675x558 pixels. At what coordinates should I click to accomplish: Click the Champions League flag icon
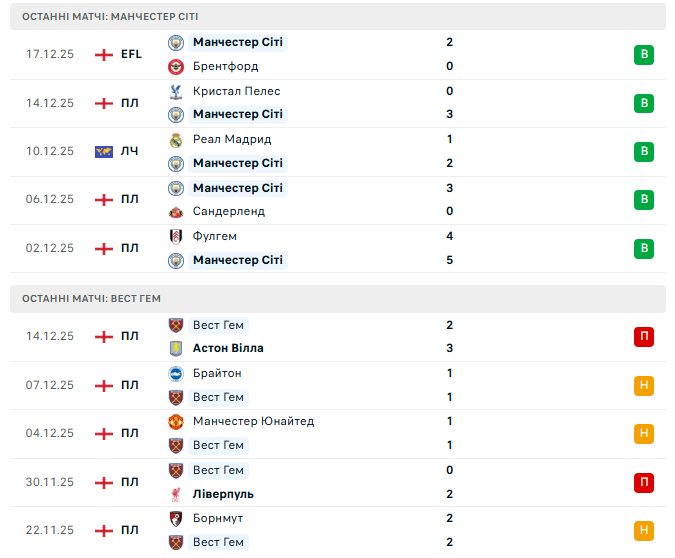pyautogui.click(x=103, y=152)
